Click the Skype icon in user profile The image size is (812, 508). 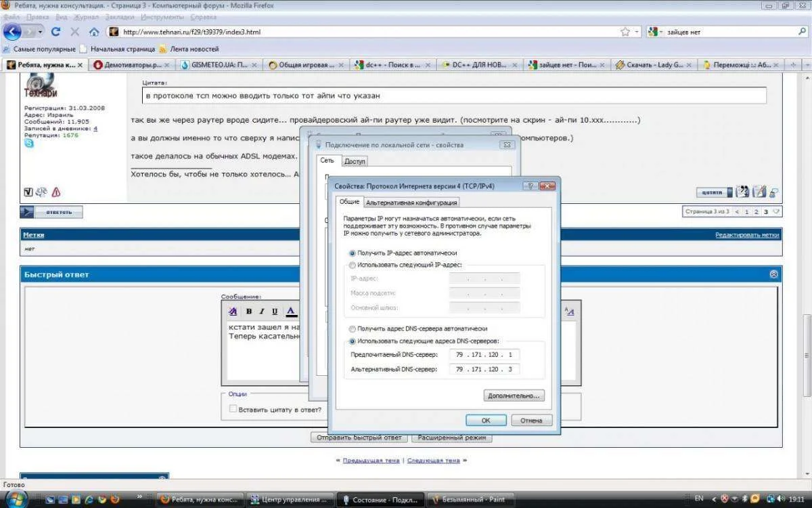coord(29,143)
